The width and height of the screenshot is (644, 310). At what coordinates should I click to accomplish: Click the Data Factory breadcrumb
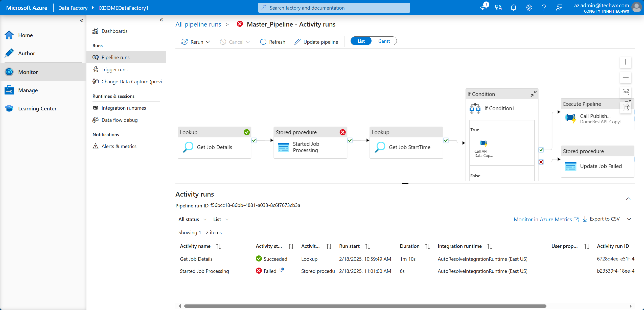pyautogui.click(x=73, y=8)
